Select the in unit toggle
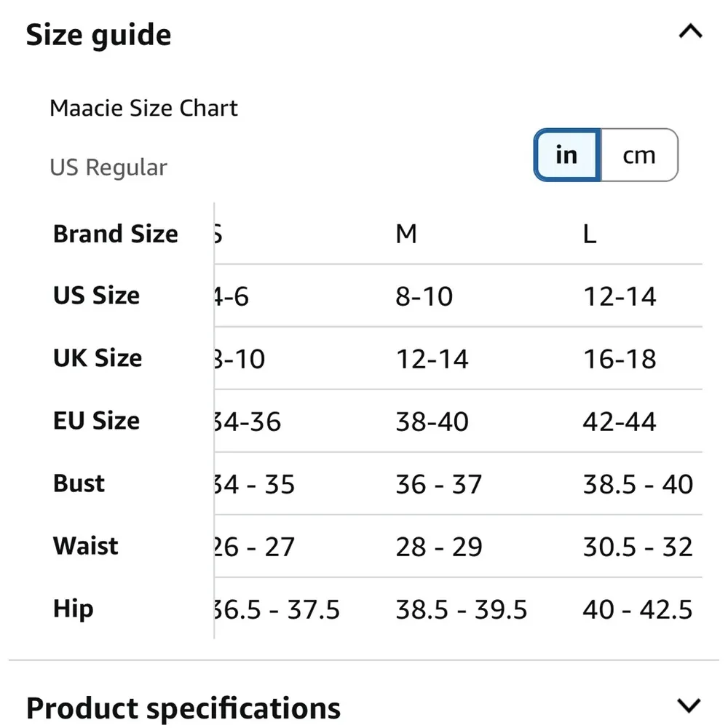 coord(566,155)
